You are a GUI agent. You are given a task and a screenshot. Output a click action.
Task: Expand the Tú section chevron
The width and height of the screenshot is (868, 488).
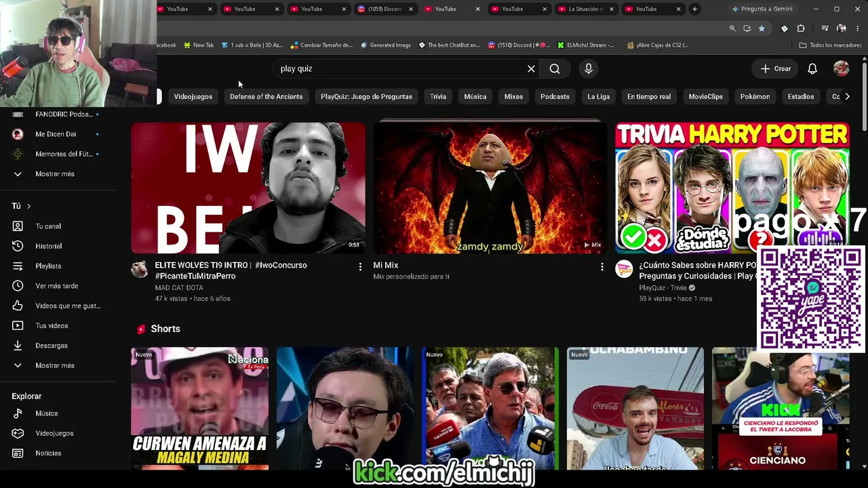click(28, 206)
